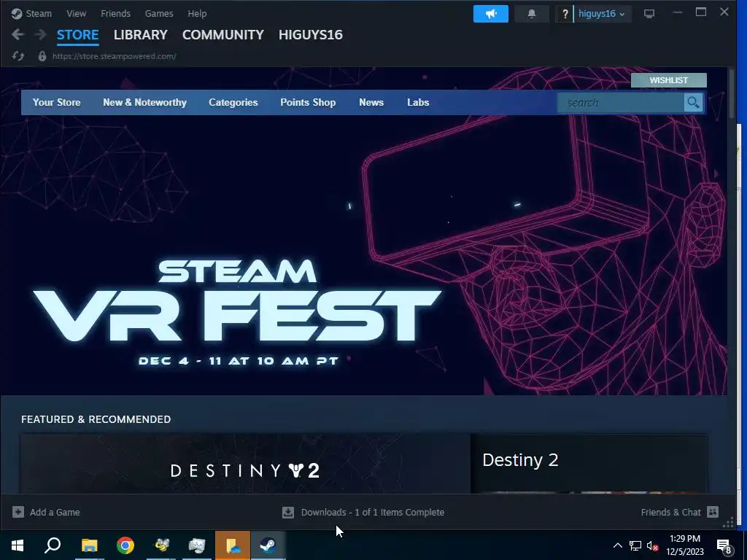Open the Destiny 2 featured image

[x=245, y=463]
